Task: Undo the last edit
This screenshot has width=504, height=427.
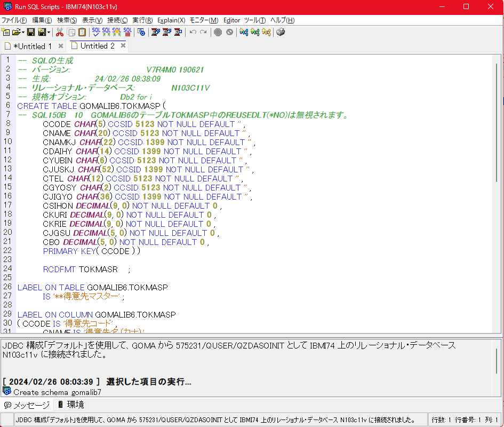Action: 193,32
